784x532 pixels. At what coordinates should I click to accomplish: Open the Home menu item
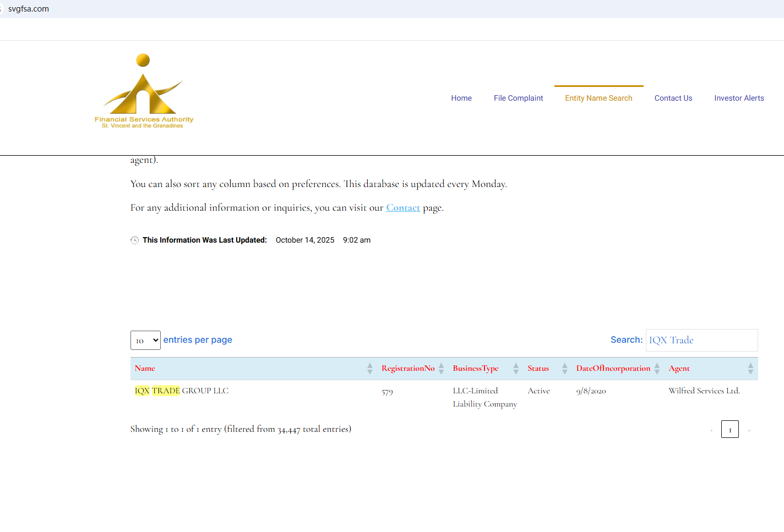[x=461, y=98]
